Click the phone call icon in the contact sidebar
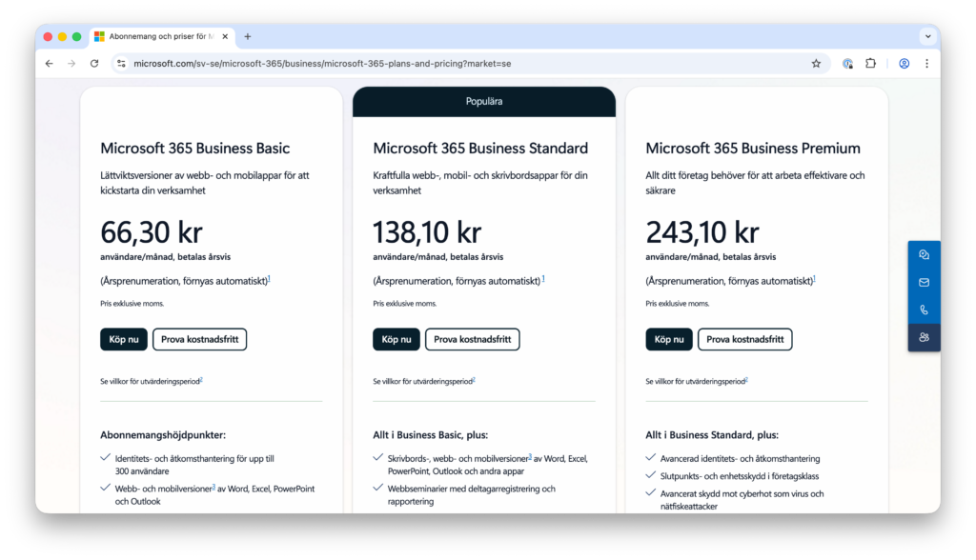The image size is (976, 560). tap(924, 310)
